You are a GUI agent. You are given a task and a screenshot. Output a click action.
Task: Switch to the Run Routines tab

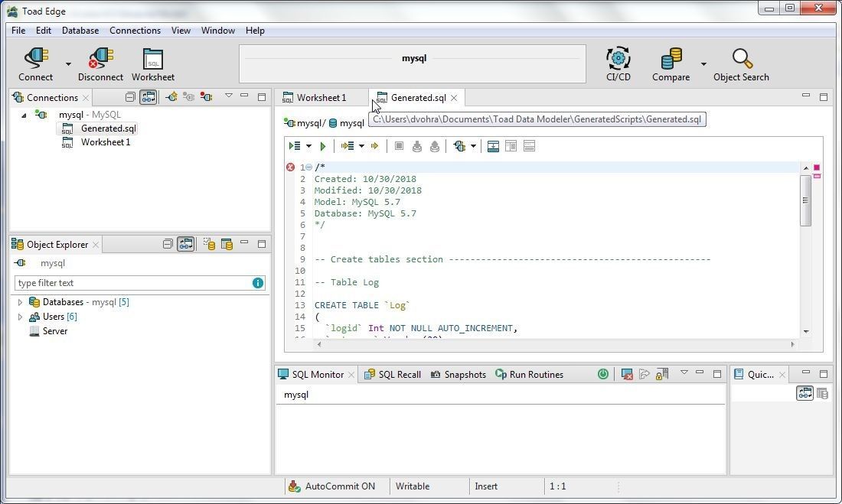pos(530,374)
